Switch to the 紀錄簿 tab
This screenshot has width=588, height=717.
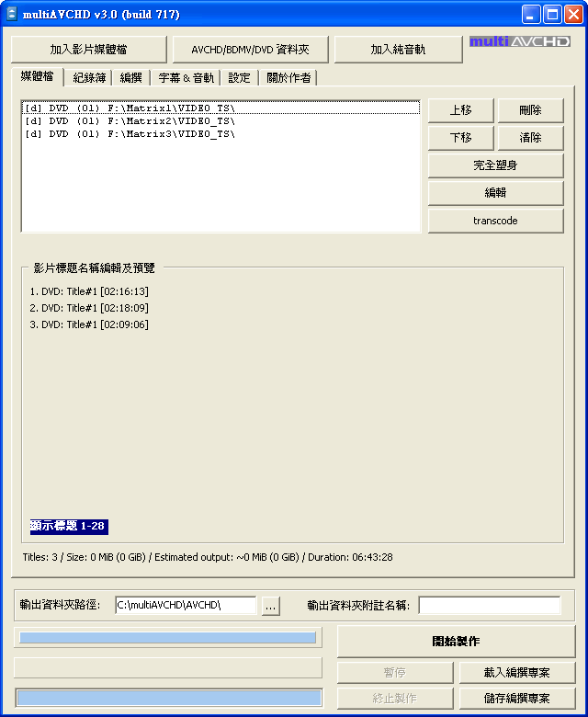pyautogui.click(x=89, y=78)
